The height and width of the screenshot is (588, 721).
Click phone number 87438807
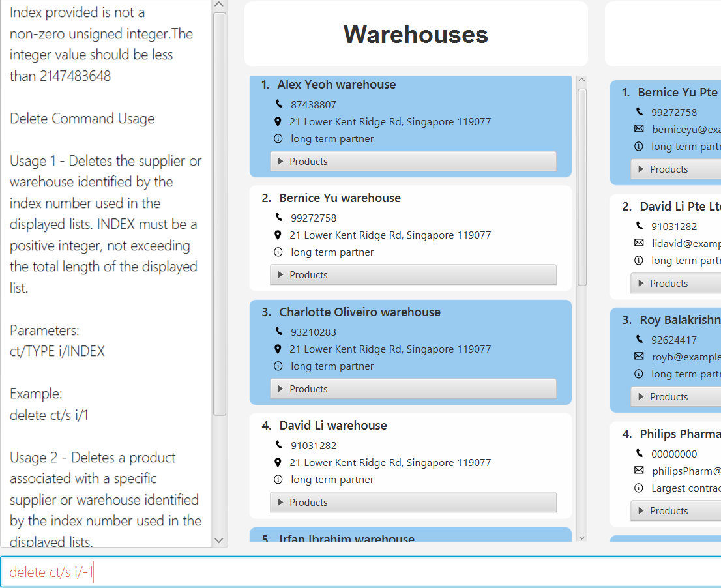tap(313, 105)
